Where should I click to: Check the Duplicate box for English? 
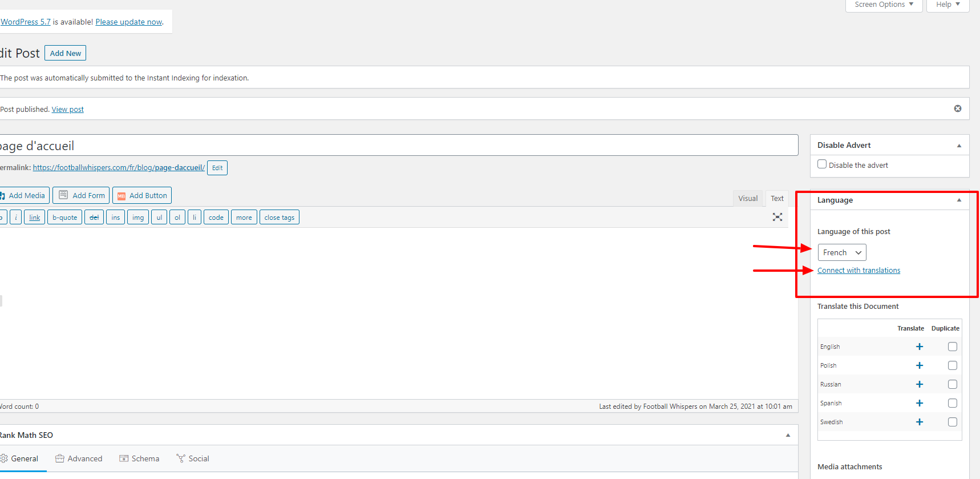952,347
